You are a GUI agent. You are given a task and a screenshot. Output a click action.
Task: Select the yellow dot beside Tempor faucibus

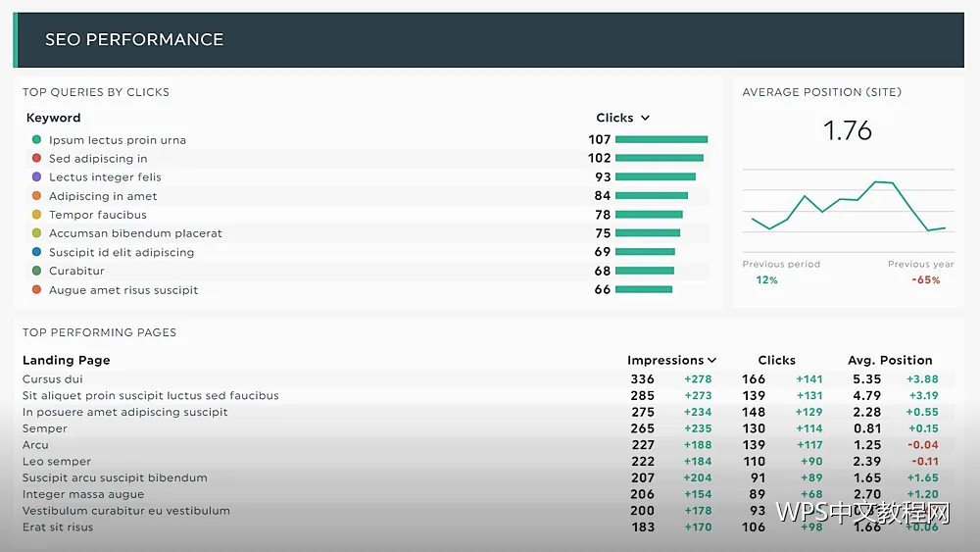tap(36, 215)
